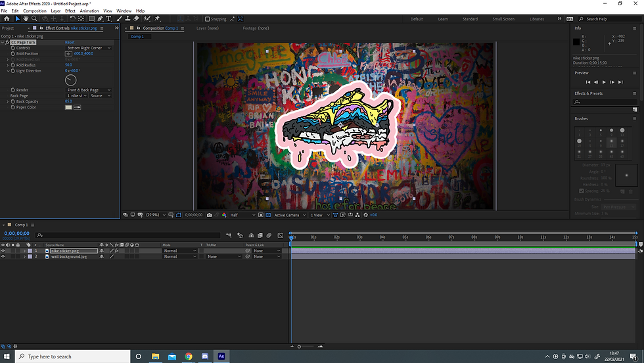The image size is (644, 363).
Task: Toggle the CC Page Turn fx switch
Action: (x=7, y=42)
